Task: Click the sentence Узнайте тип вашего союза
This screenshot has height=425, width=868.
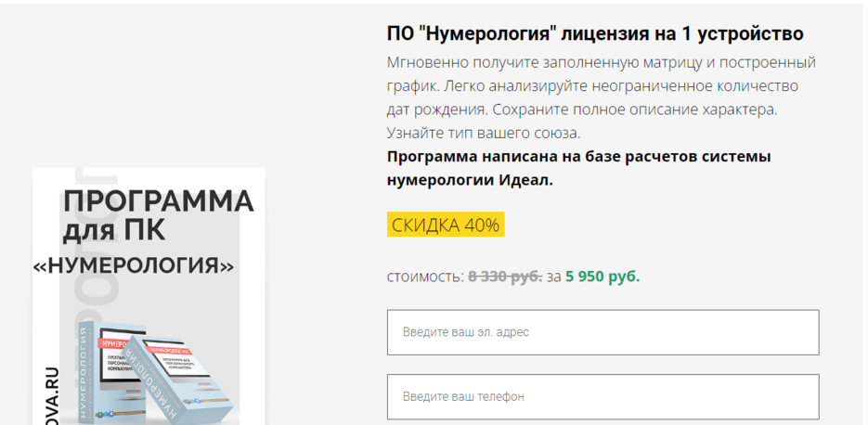Action: pos(484,133)
